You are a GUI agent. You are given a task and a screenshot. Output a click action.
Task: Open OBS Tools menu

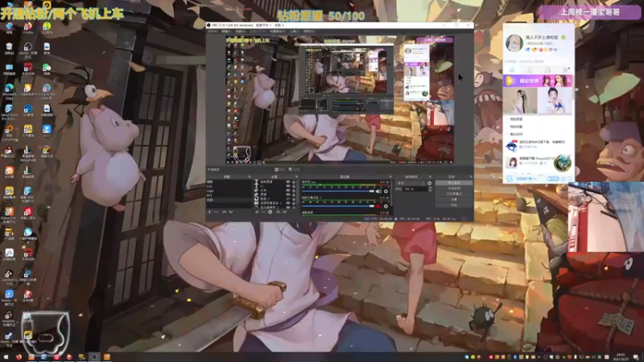[x=295, y=31]
